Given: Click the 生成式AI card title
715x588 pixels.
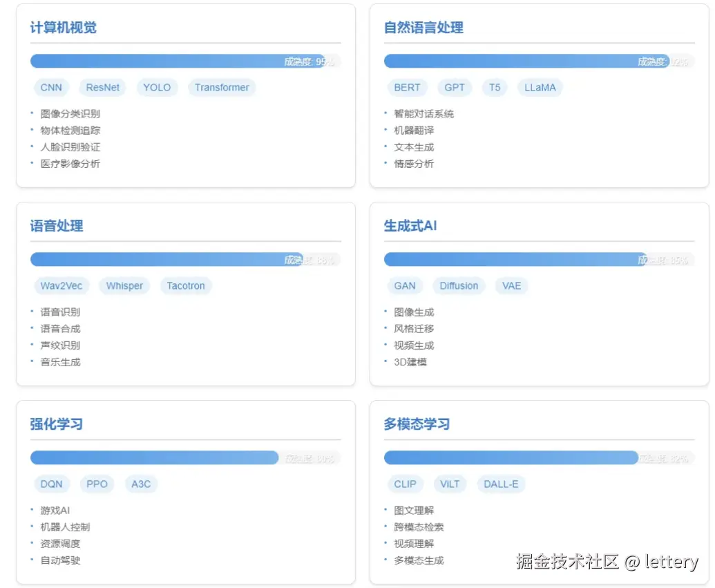Looking at the screenshot, I should 410,226.
